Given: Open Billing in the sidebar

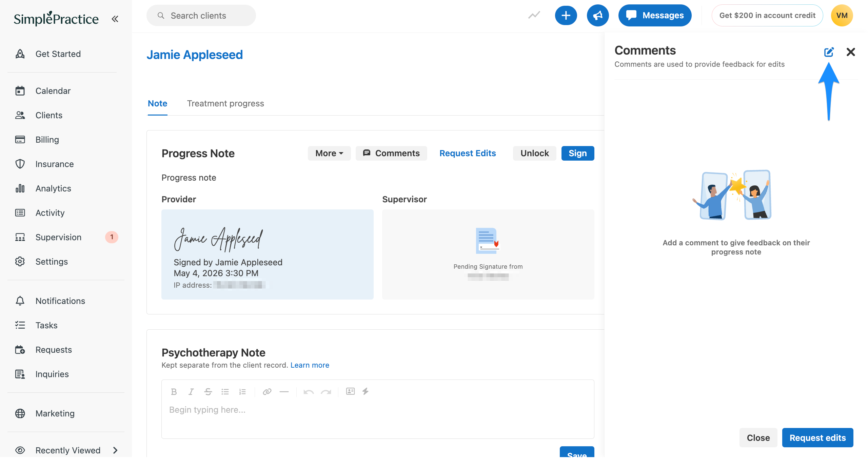Looking at the screenshot, I should pyautogui.click(x=47, y=140).
